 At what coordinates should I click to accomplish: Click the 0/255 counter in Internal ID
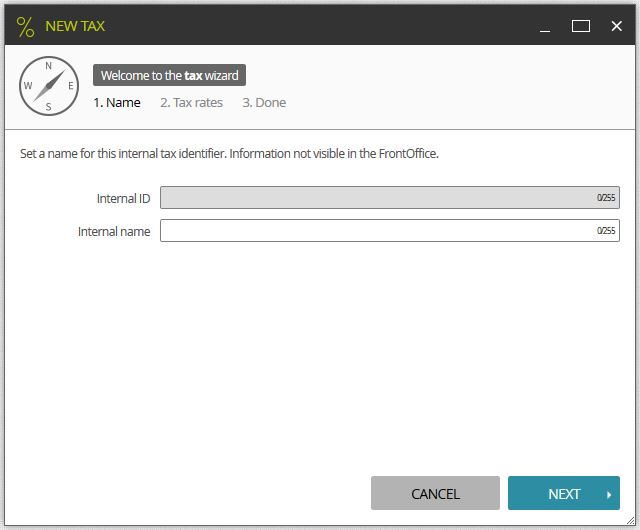pyautogui.click(x=606, y=198)
